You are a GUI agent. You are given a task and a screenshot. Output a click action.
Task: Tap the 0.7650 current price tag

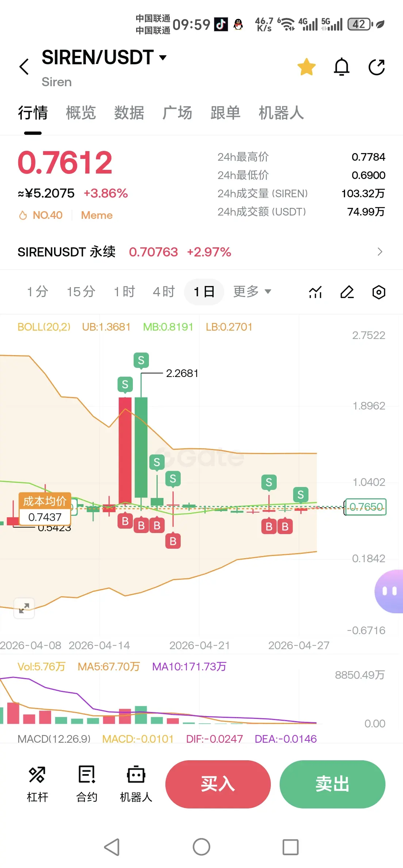(366, 507)
